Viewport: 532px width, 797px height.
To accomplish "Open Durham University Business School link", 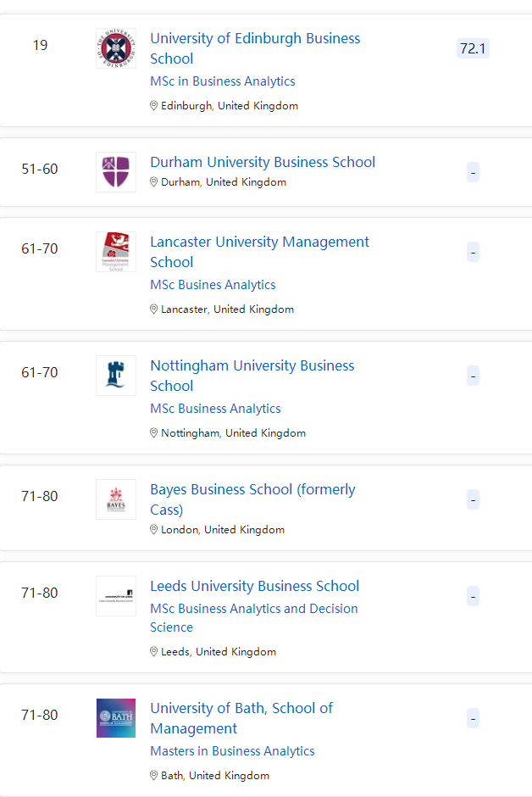I will click(263, 162).
